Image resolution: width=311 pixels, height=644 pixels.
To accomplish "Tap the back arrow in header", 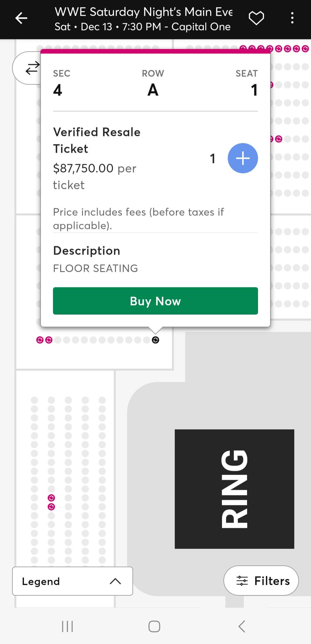I will pos(21,18).
